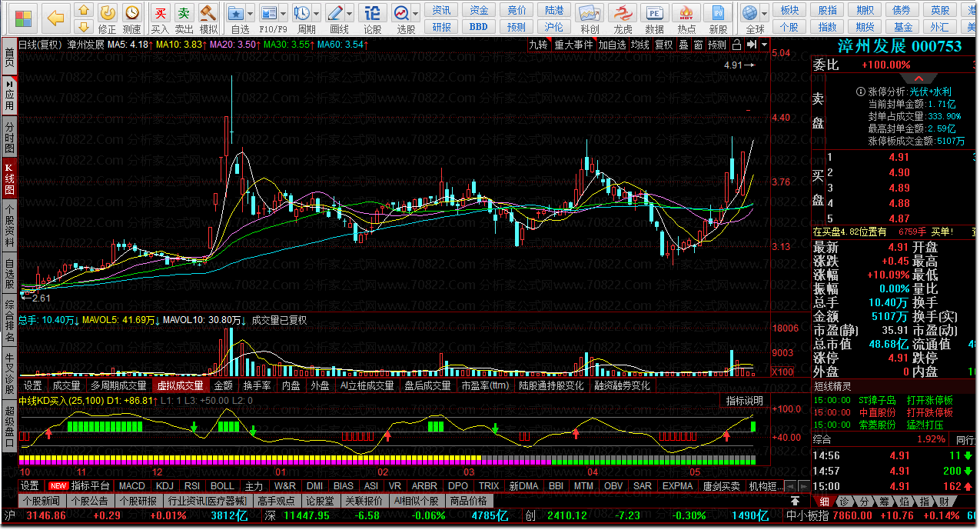Expand the 自选 dropdown arrow

coord(251,14)
